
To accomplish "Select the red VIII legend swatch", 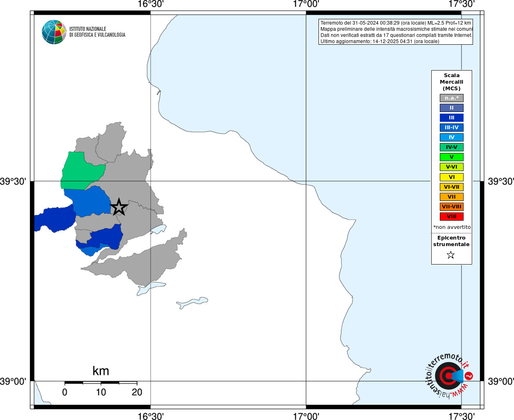I will (x=452, y=217).
